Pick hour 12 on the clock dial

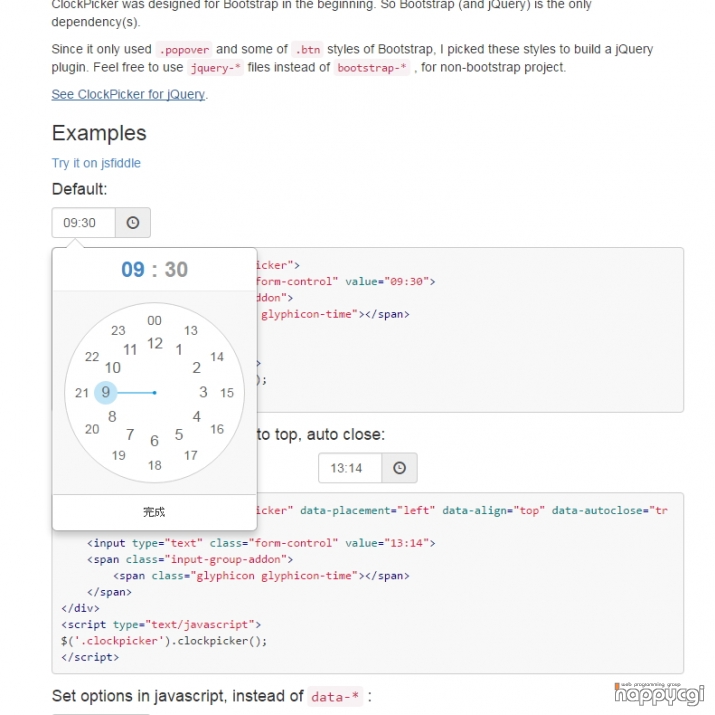(x=155, y=343)
